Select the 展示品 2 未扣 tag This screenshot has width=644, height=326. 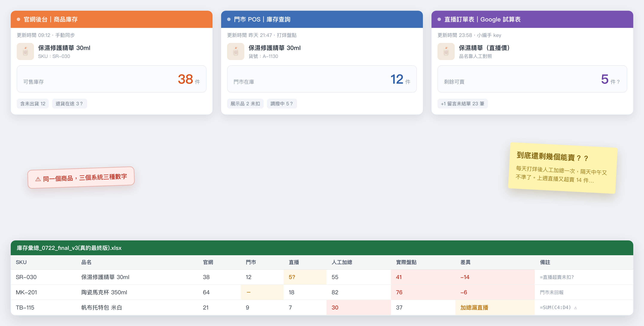(245, 104)
